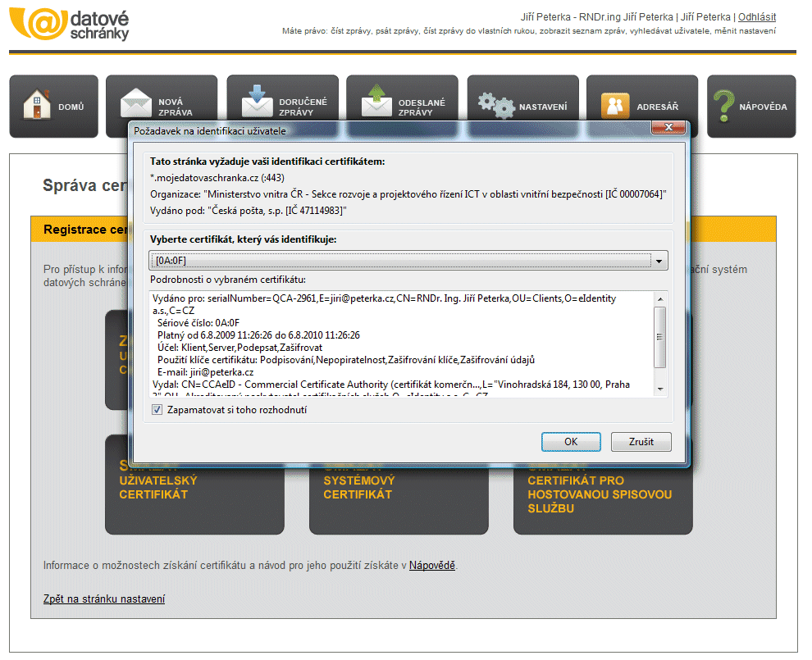
Task: Click the '*.mojedatovaschranka.cz (:443)' text
Action: (x=217, y=178)
